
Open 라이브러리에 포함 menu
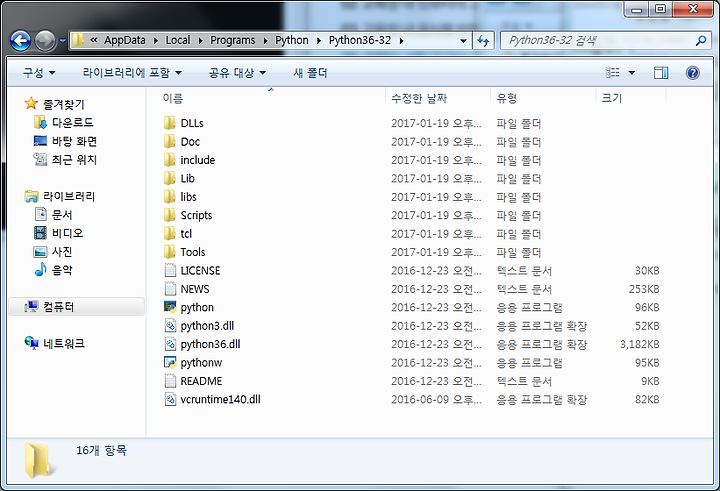132,73
